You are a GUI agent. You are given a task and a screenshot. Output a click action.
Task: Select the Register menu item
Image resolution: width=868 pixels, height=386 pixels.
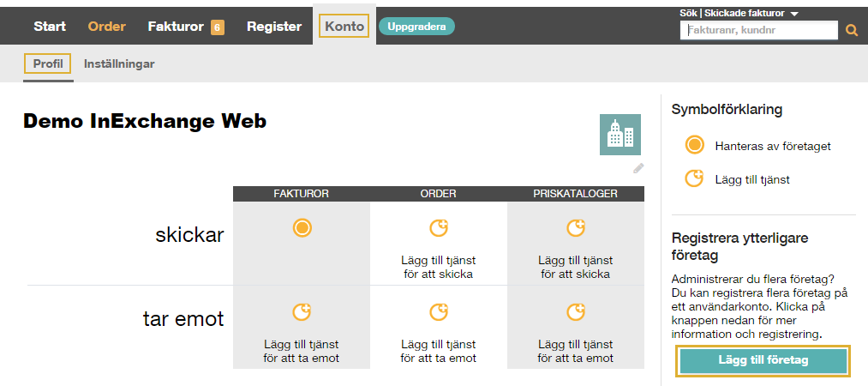(x=274, y=26)
